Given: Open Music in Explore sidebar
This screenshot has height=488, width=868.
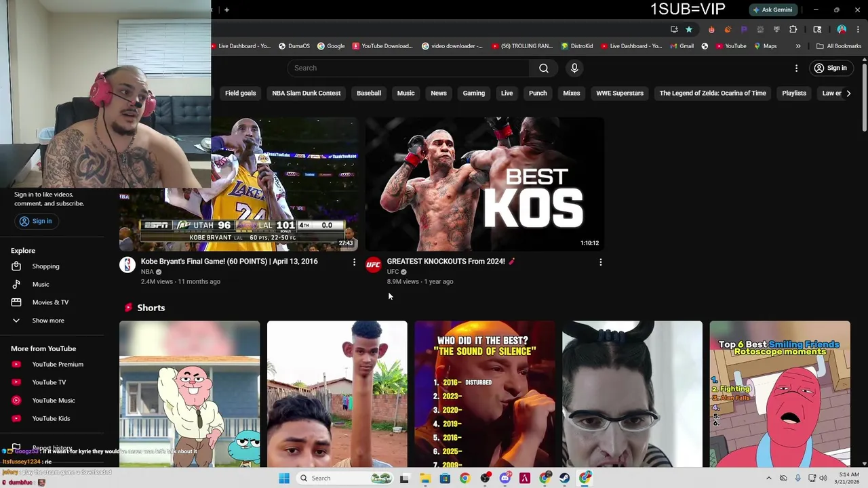Looking at the screenshot, I should [41, 284].
